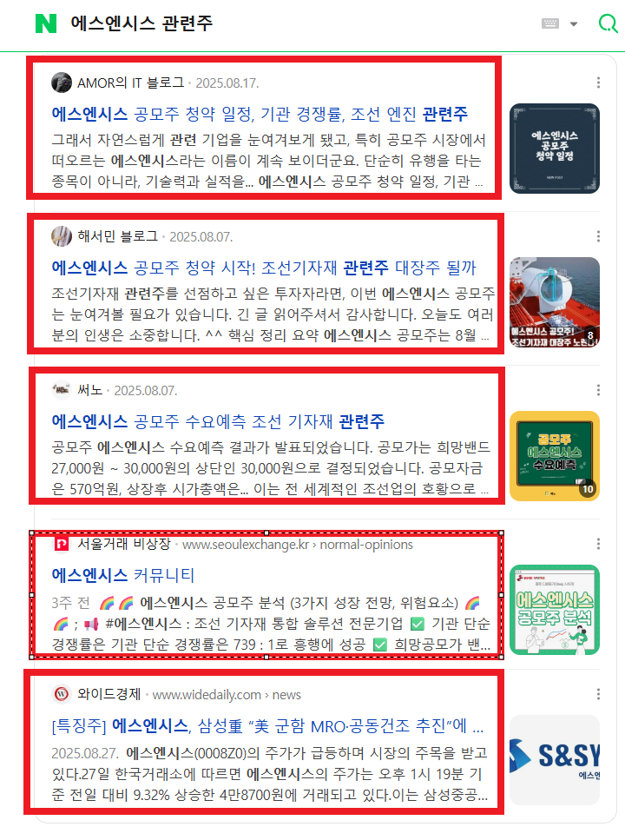Image resolution: width=625 pixels, height=840 pixels.
Task: Open the dark 공모주 청약 일정 thumbnail
Action: pyautogui.click(x=555, y=149)
